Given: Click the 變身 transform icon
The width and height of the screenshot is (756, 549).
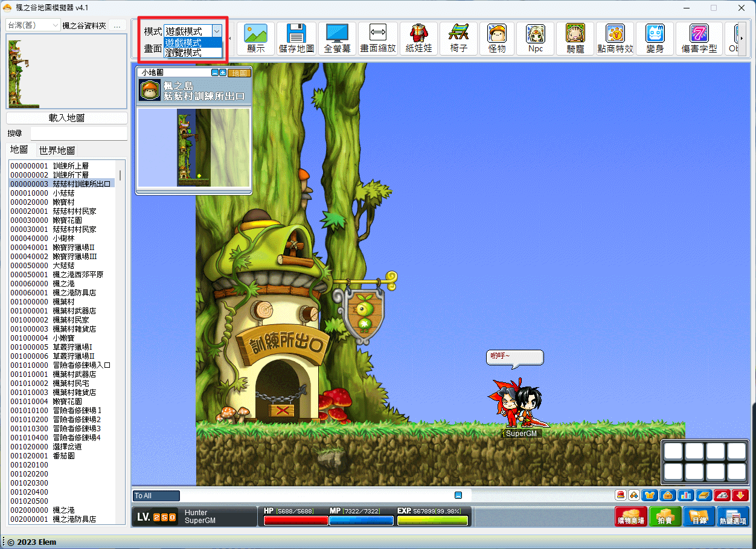Looking at the screenshot, I should (655, 39).
